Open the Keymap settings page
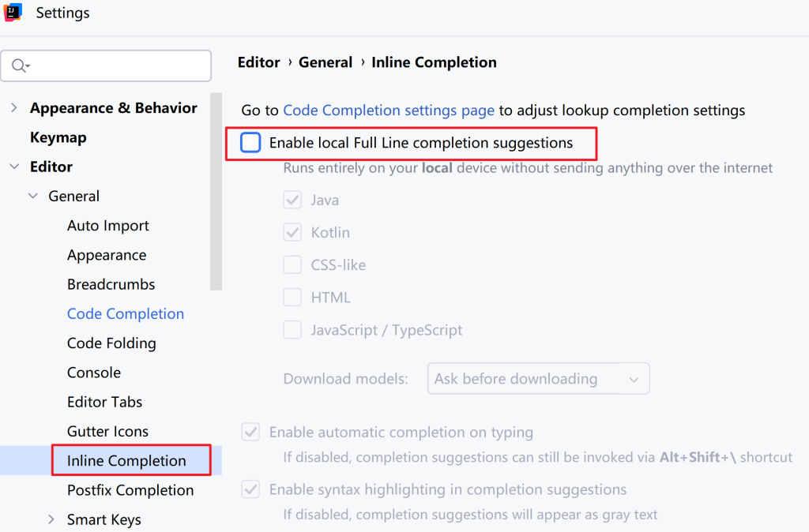The height and width of the screenshot is (532, 809). [58, 137]
